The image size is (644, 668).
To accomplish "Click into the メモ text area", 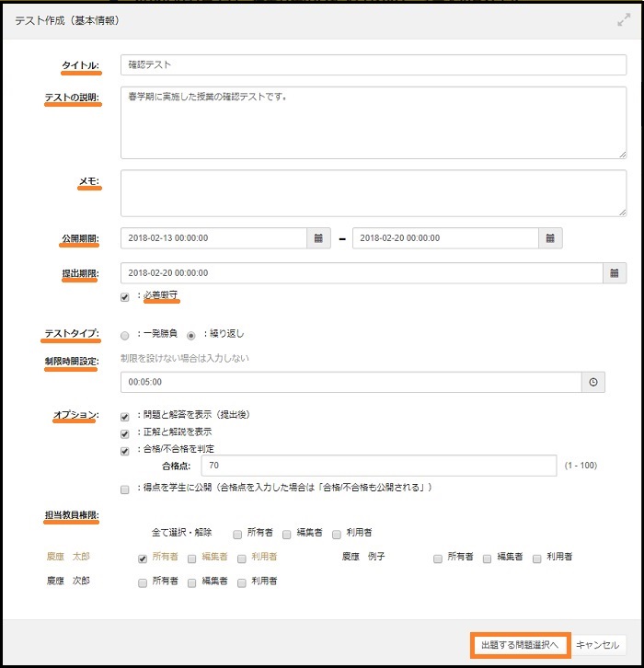I will [x=373, y=193].
